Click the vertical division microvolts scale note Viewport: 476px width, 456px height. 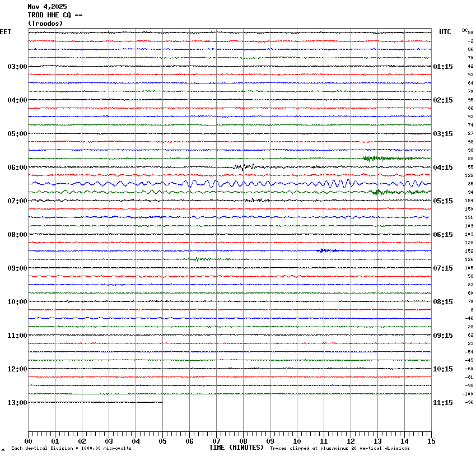[71, 448]
